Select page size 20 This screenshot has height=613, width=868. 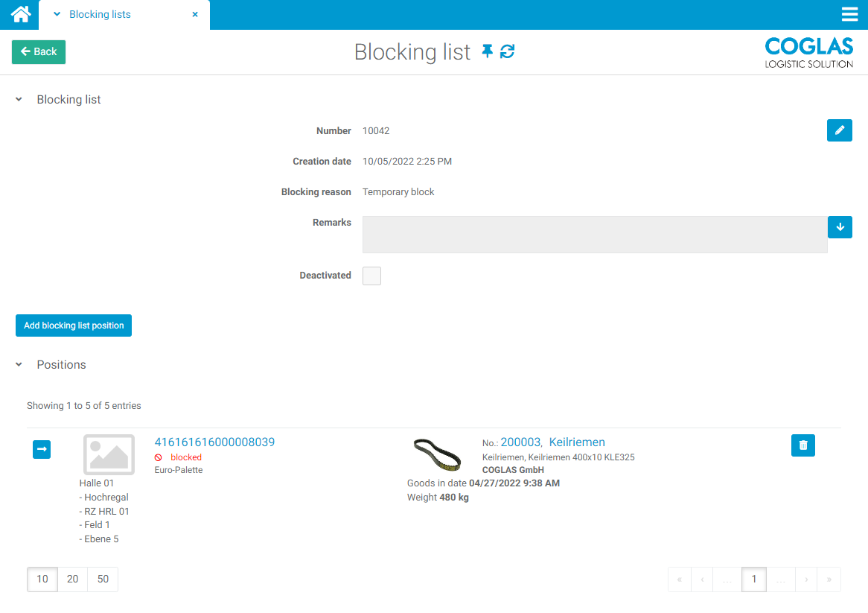coord(72,579)
